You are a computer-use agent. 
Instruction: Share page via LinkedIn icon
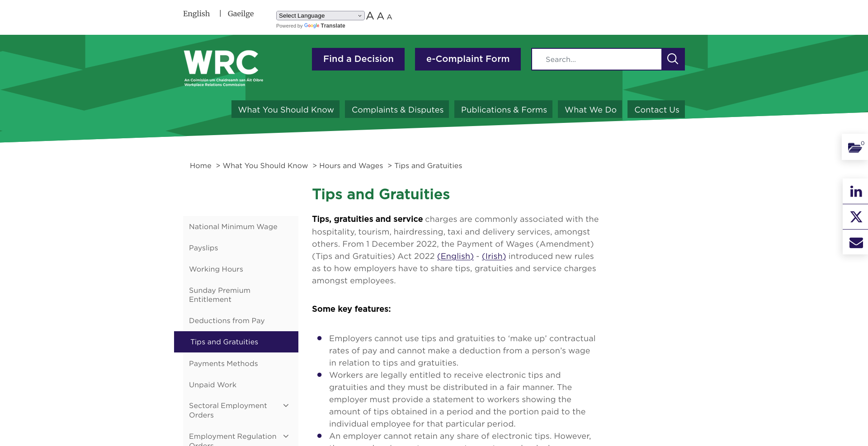tap(856, 191)
